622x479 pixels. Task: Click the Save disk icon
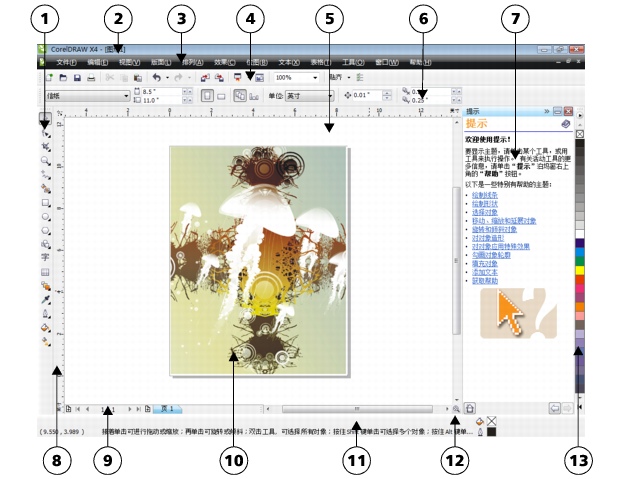(77, 78)
